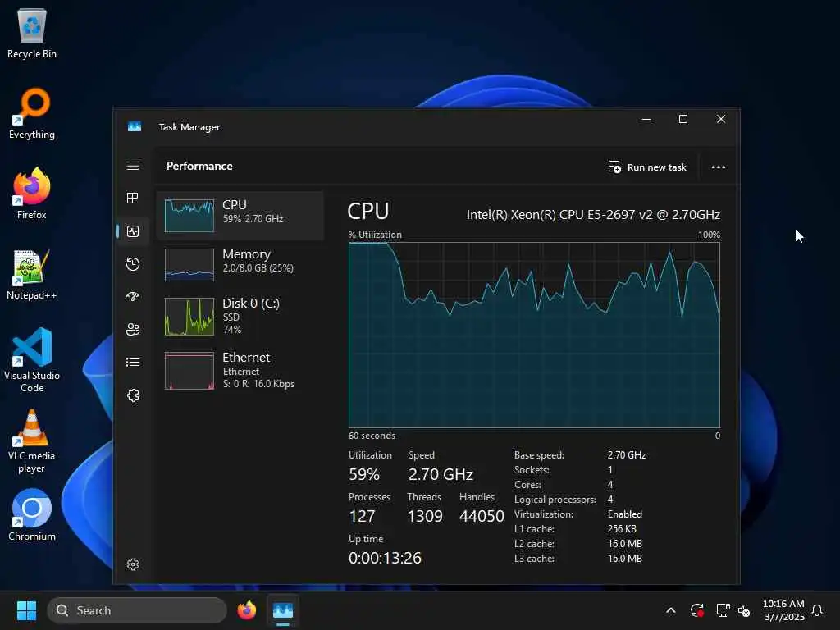Image resolution: width=840 pixels, height=630 pixels.
Task: Open Services page in sidebar
Action: 133,395
